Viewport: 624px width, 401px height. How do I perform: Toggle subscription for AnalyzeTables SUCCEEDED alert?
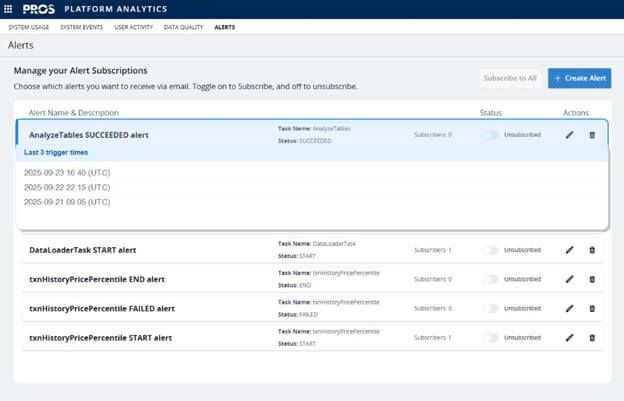point(490,134)
